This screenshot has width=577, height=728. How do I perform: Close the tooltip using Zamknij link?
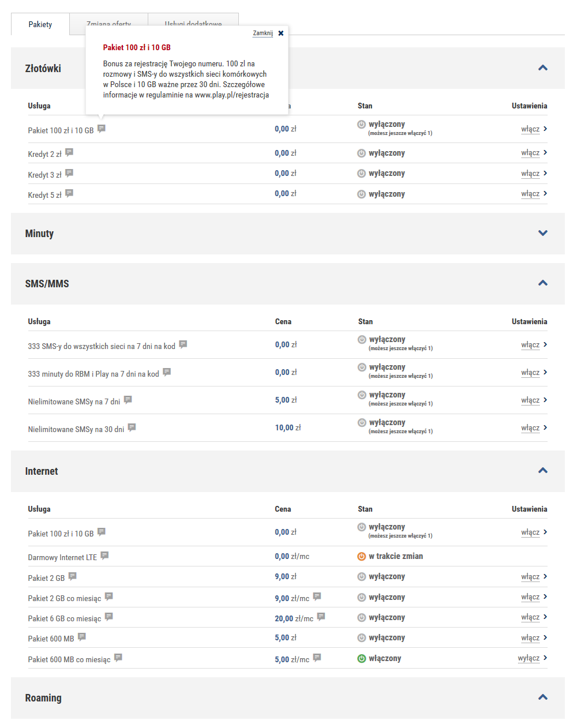tap(263, 33)
